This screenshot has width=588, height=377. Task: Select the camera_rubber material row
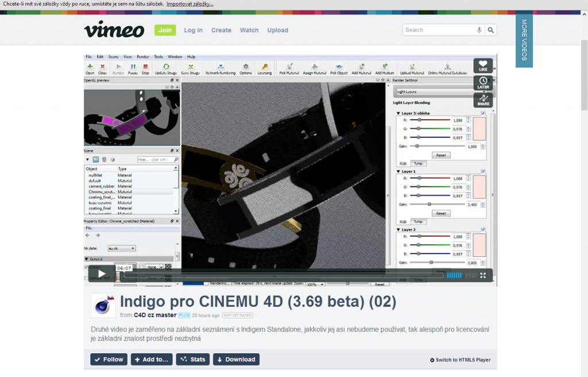click(130, 186)
